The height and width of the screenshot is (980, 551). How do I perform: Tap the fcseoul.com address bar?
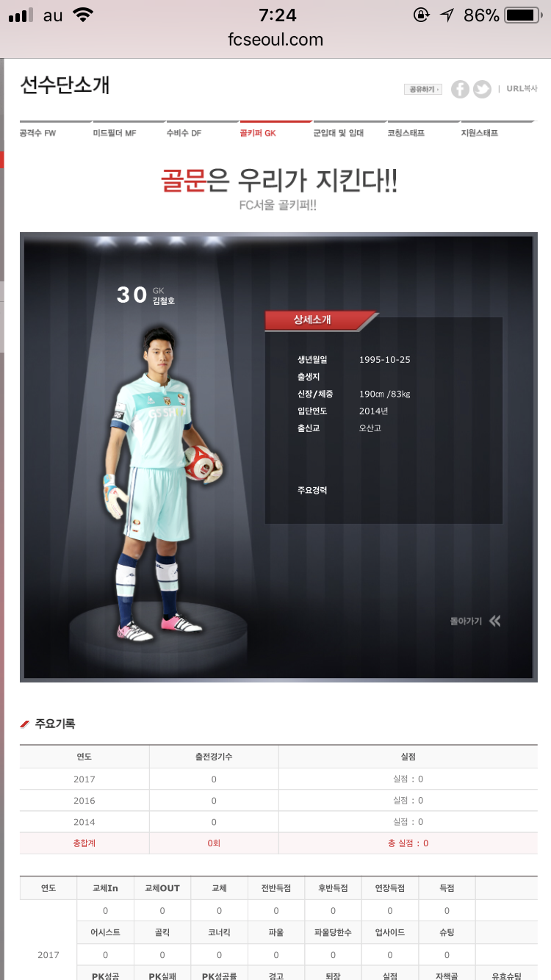coord(275,40)
